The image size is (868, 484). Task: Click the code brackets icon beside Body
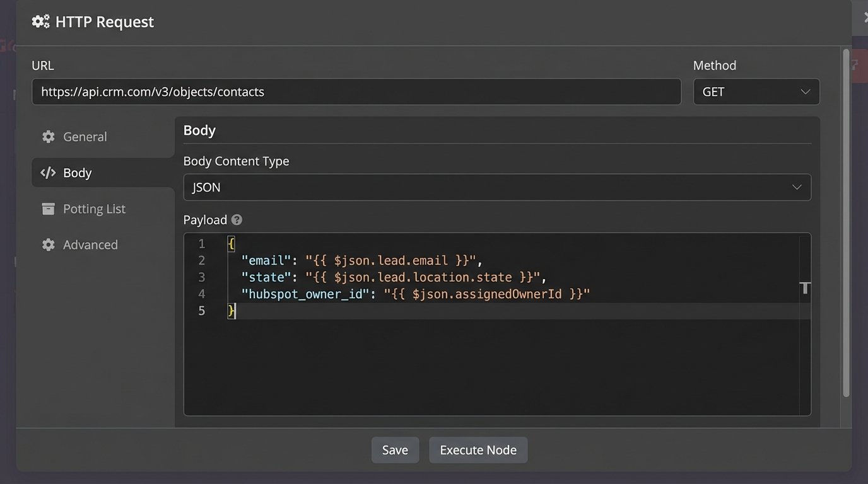(49, 172)
